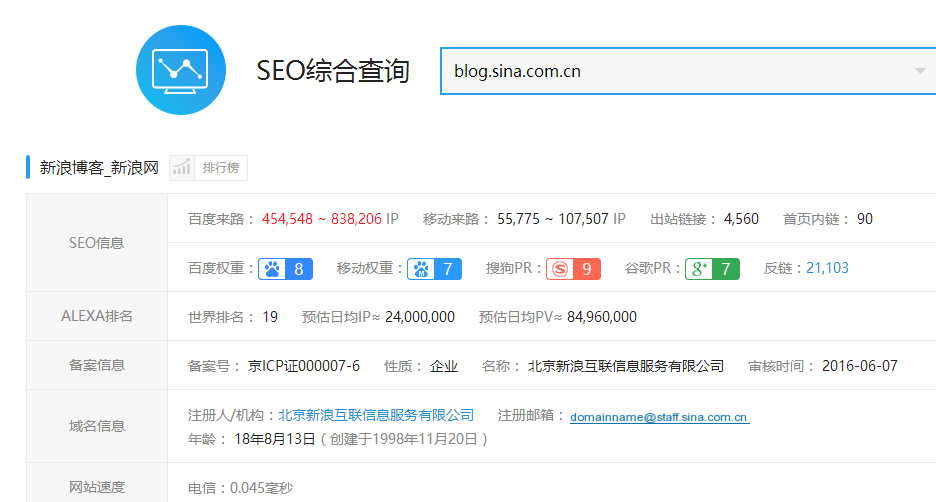Open the domainname@staff.sina.com.cn email link
This screenshot has width=936, height=502.
click(x=659, y=417)
